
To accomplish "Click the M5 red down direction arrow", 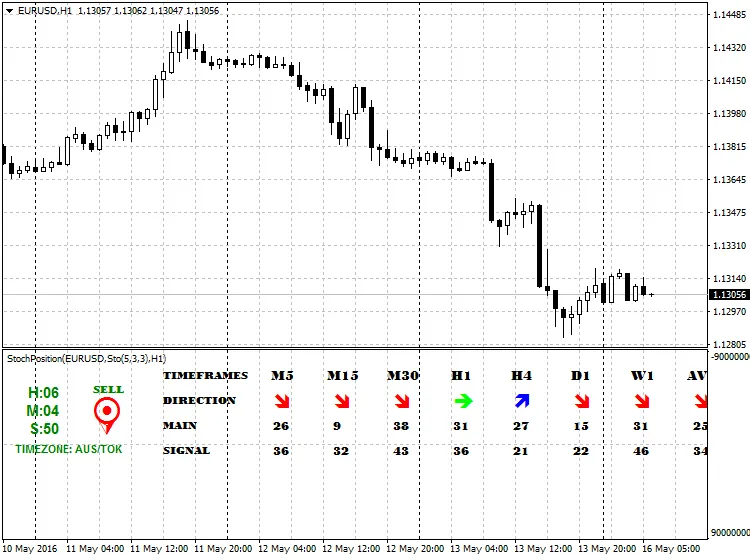I will coord(281,401).
